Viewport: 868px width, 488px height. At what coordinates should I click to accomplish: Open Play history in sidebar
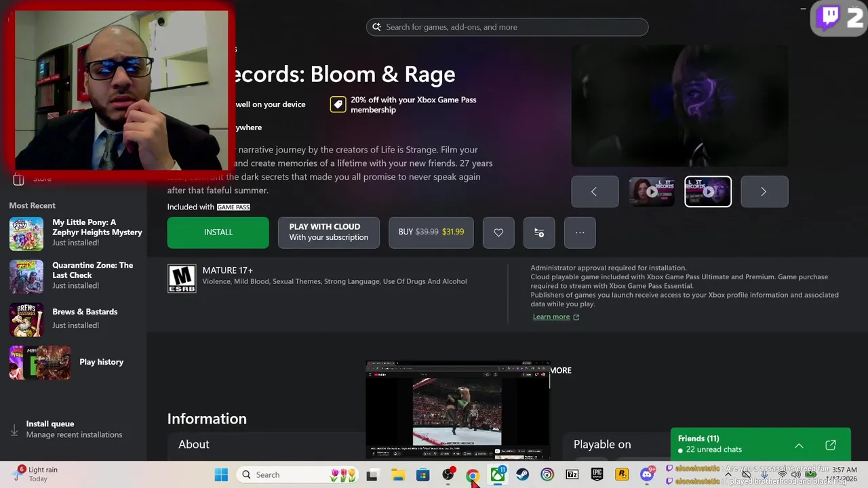pyautogui.click(x=76, y=362)
